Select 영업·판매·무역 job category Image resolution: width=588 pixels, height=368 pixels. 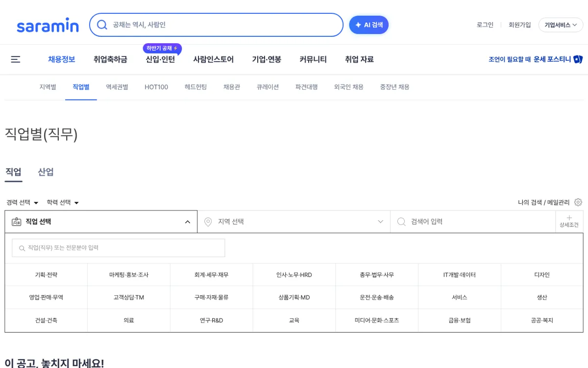pyautogui.click(x=46, y=297)
